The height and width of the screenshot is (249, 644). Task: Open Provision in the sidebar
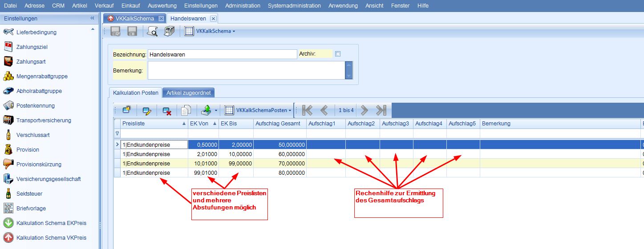coord(28,150)
